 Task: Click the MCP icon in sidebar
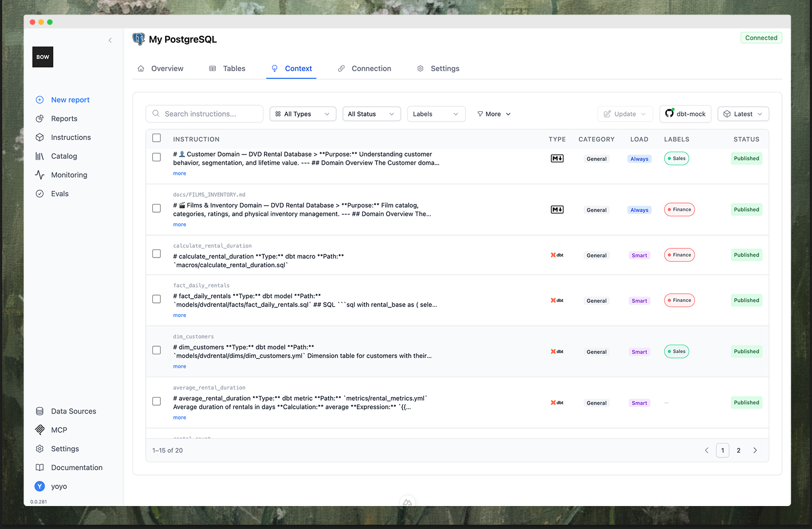[x=40, y=430]
